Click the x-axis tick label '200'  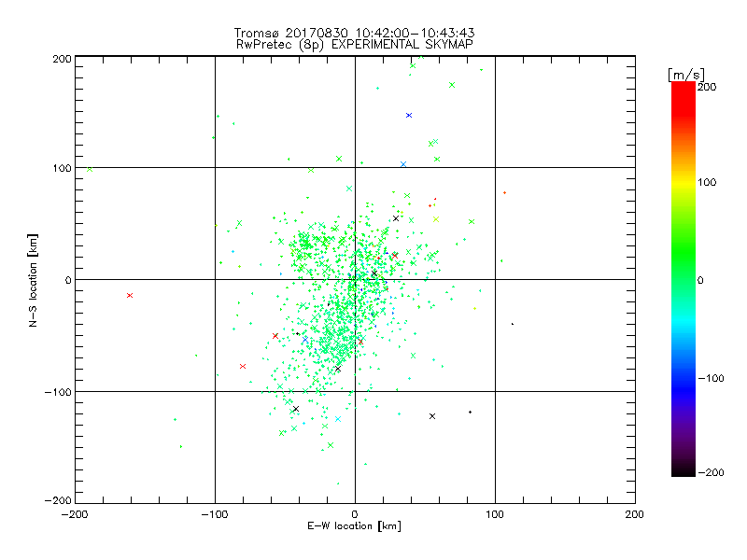(635, 514)
